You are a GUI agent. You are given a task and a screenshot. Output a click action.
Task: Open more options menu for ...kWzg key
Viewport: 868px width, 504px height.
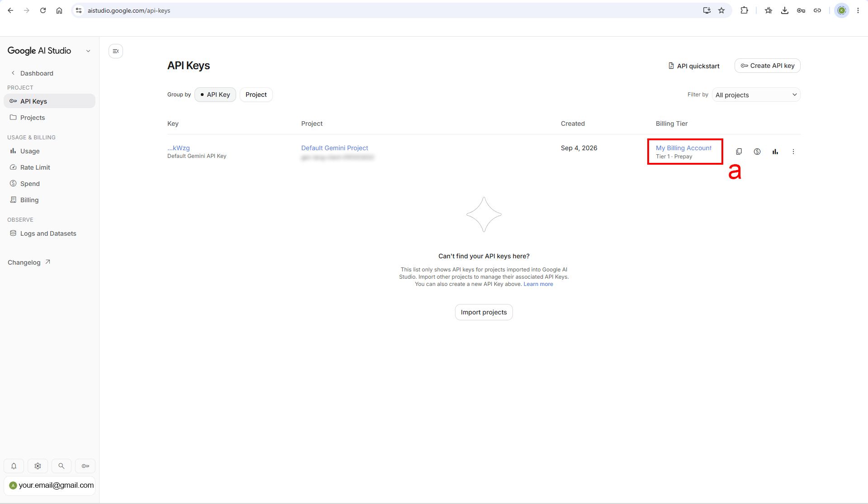[793, 152]
